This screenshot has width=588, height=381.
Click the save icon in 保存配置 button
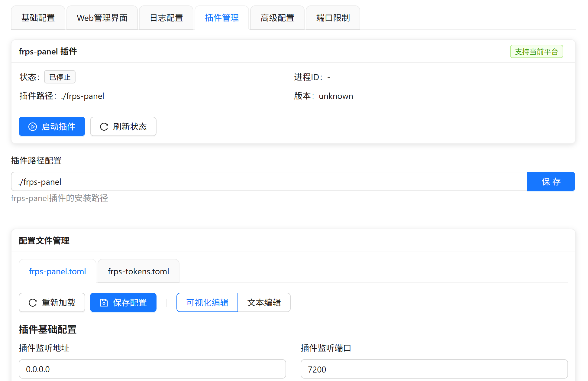[x=103, y=302]
